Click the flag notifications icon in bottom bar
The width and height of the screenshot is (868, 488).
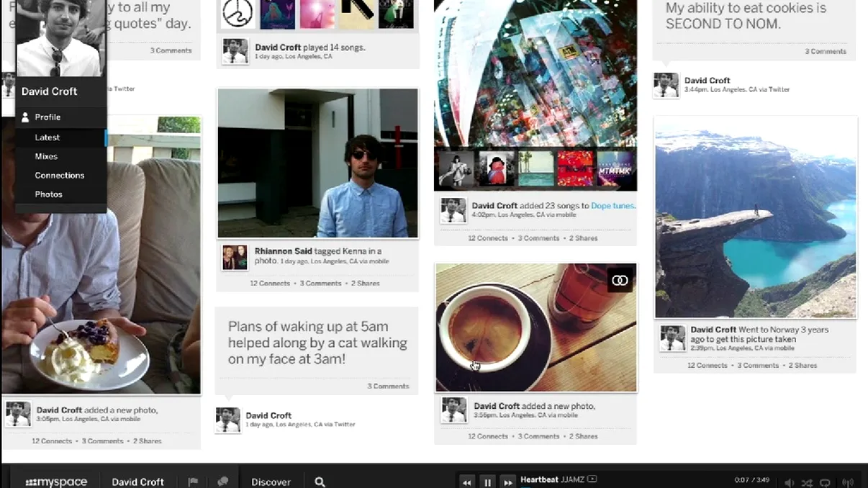coord(193,481)
